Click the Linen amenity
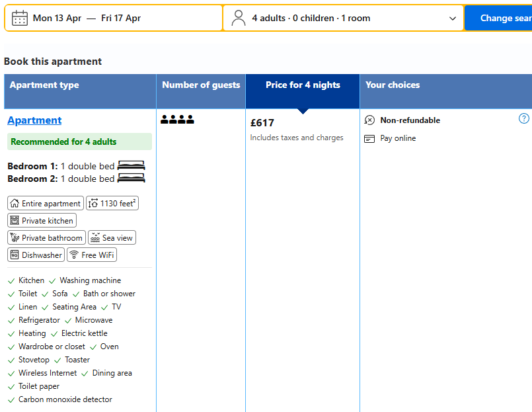The height and width of the screenshot is (412, 532). [28, 307]
